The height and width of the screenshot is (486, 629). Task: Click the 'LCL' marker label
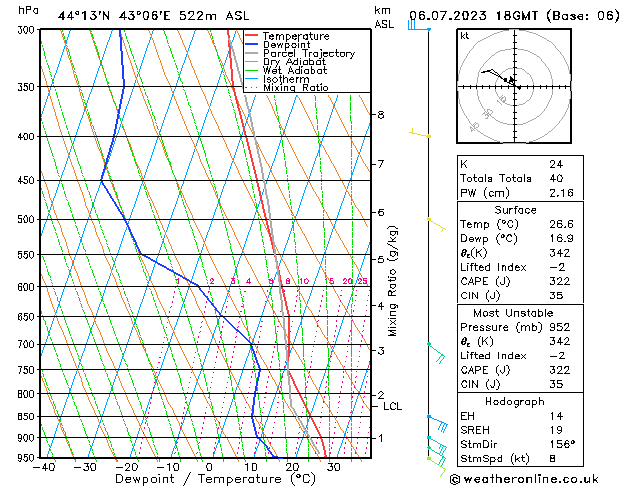tap(392, 407)
